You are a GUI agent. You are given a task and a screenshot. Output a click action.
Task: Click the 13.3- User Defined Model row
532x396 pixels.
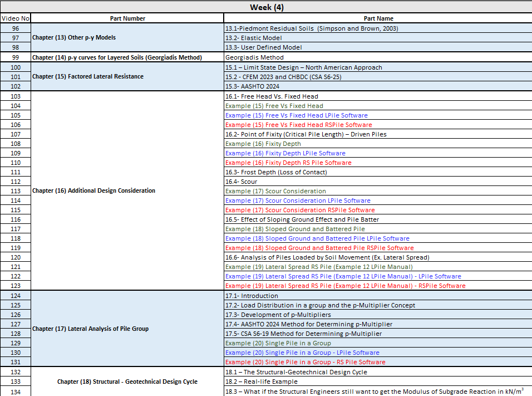pos(263,47)
